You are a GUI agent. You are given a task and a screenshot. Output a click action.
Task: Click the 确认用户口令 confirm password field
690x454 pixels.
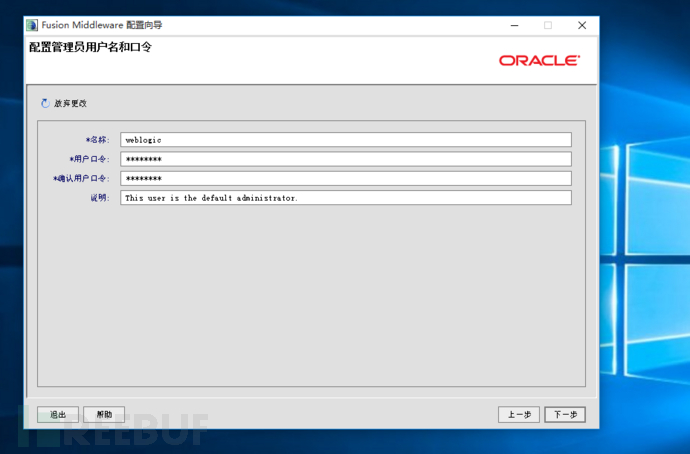click(346, 179)
